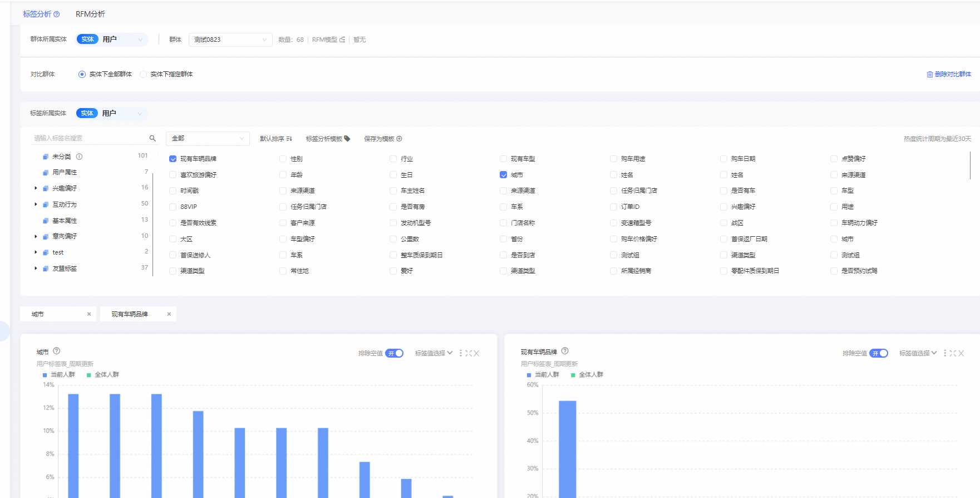Click folder icon of 用户属性

point(46,173)
